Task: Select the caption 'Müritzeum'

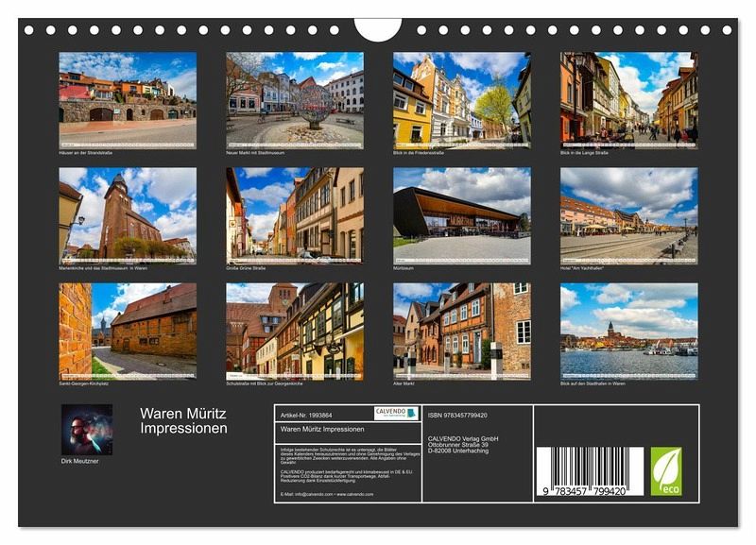Action: click(404, 268)
